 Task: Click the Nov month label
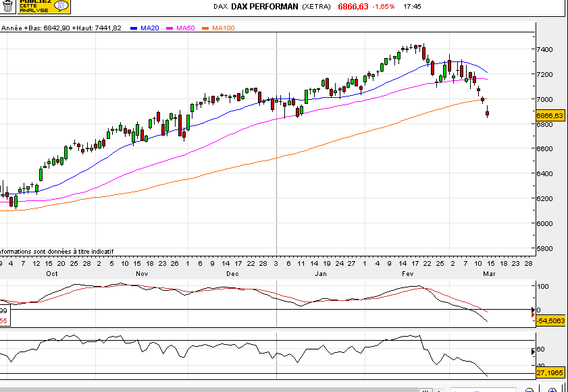[x=142, y=274]
